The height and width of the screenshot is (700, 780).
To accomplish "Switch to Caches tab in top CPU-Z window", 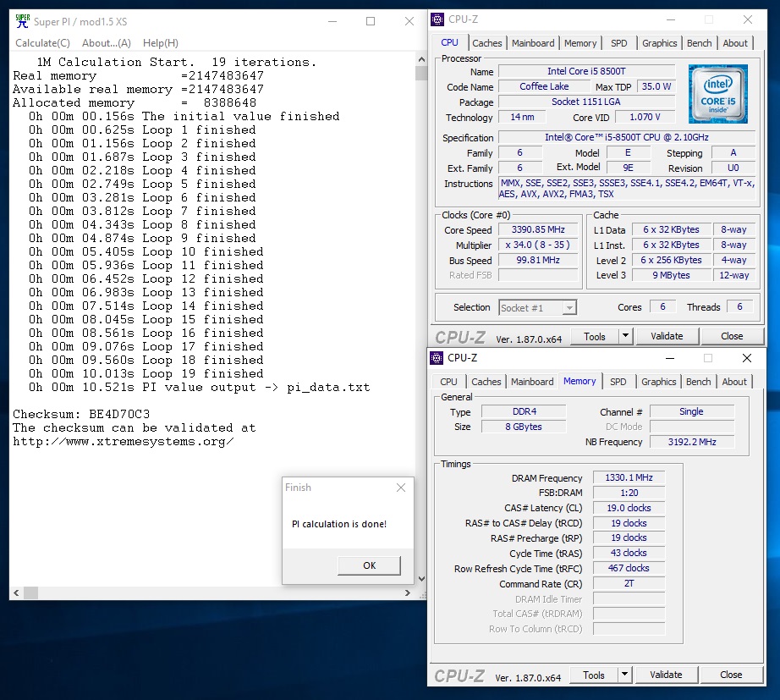I will pyautogui.click(x=487, y=43).
